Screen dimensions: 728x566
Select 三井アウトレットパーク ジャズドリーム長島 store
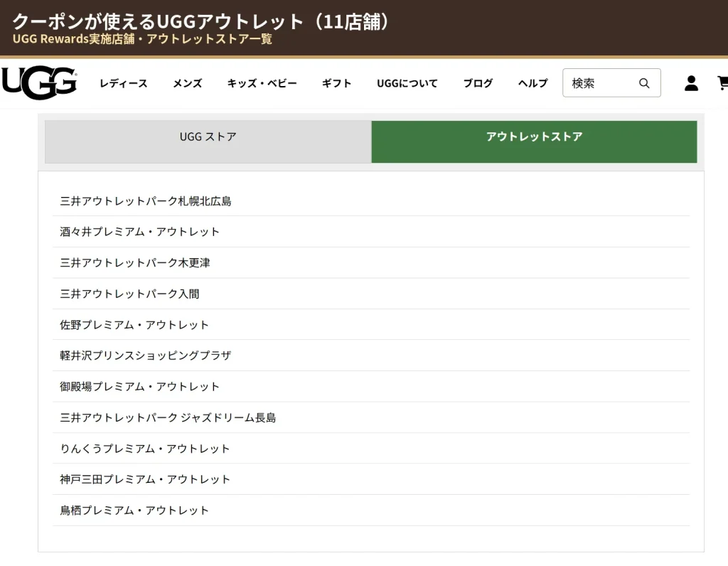tap(371, 417)
